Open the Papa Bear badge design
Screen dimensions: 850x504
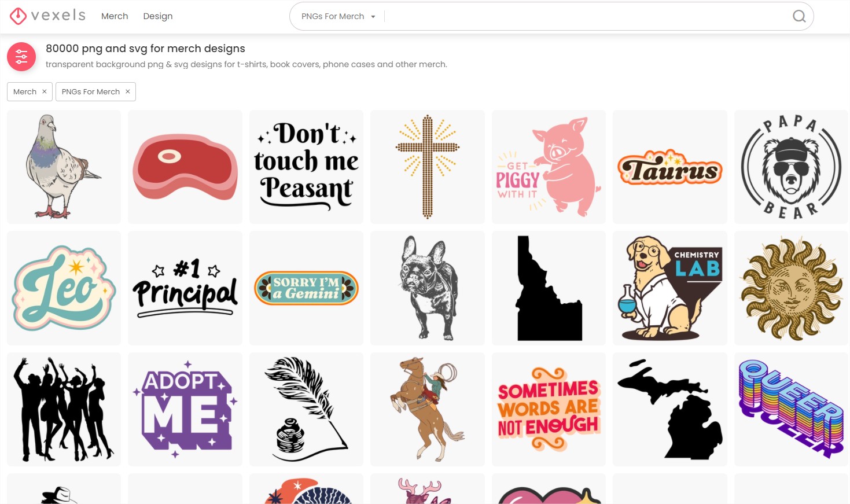(x=791, y=167)
